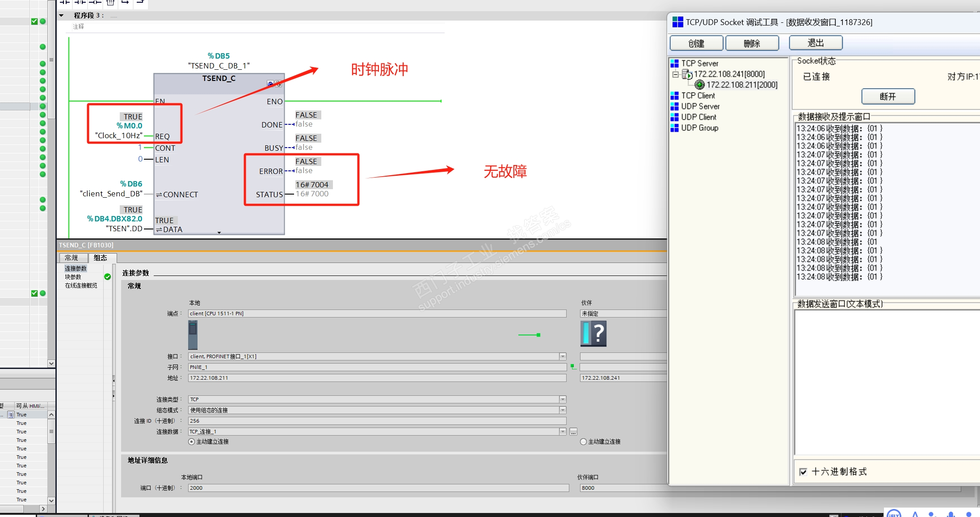Screen dimensions: 980x517
Task: Select local active connection establishment radio
Action: tap(192, 442)
